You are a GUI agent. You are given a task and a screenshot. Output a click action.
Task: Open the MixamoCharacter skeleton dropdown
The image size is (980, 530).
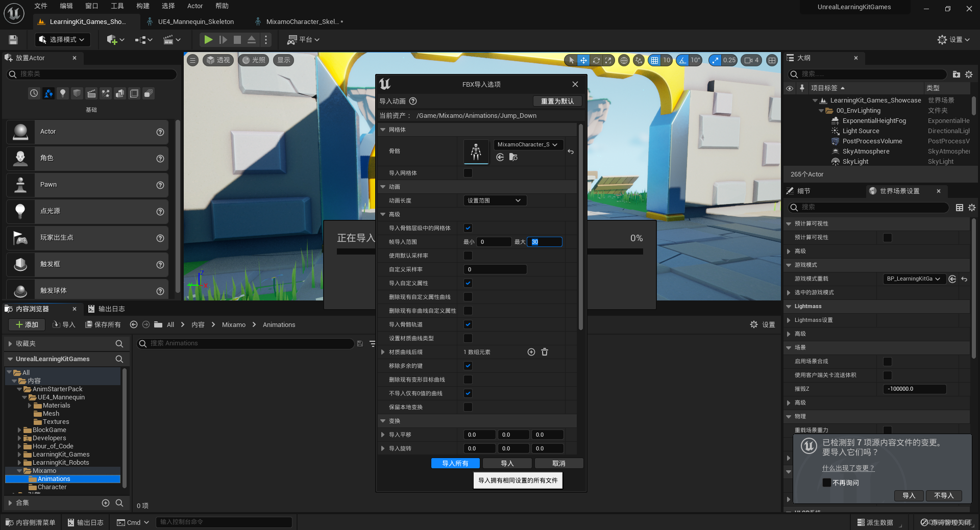pos(528,144)
